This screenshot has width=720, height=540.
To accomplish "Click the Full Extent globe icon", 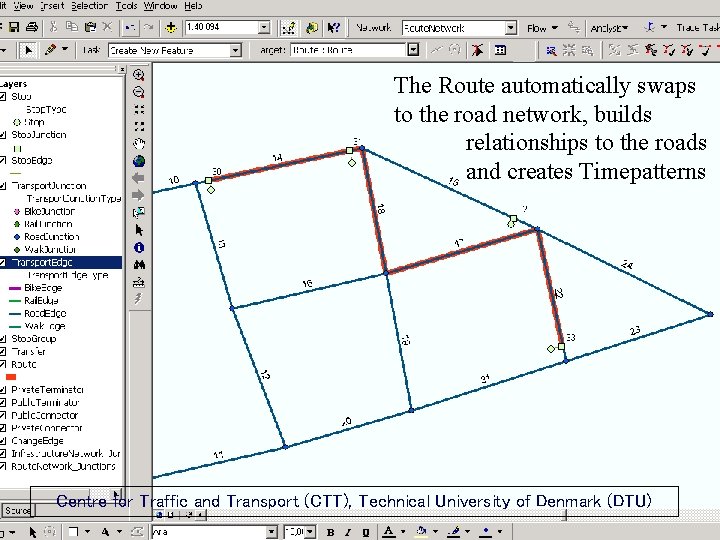I will 139,161.
